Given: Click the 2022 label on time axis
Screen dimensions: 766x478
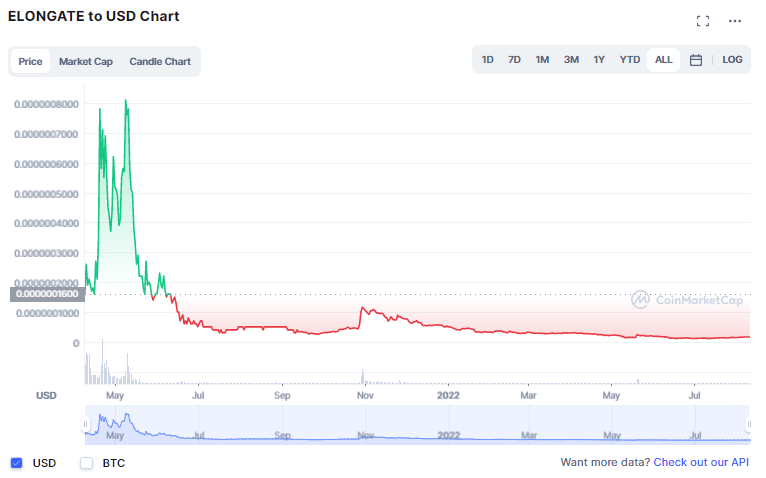Looking at the screenshot, I should [448, 395].
